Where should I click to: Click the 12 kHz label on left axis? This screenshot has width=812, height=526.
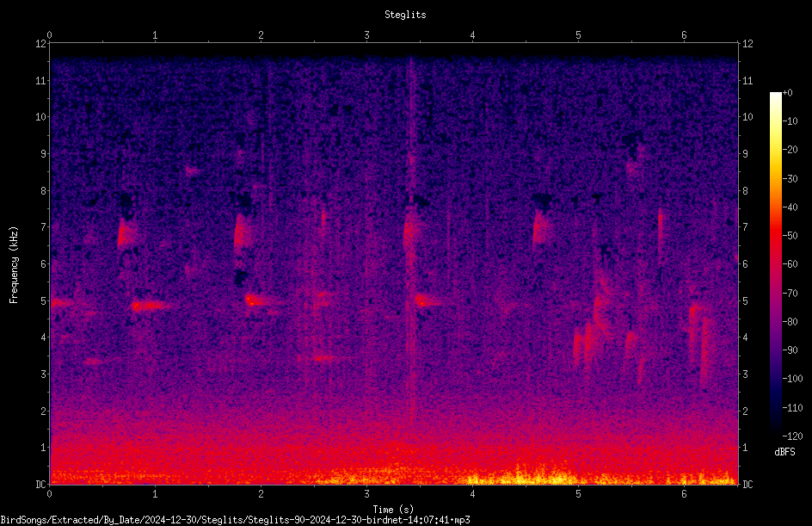[41, 44]
